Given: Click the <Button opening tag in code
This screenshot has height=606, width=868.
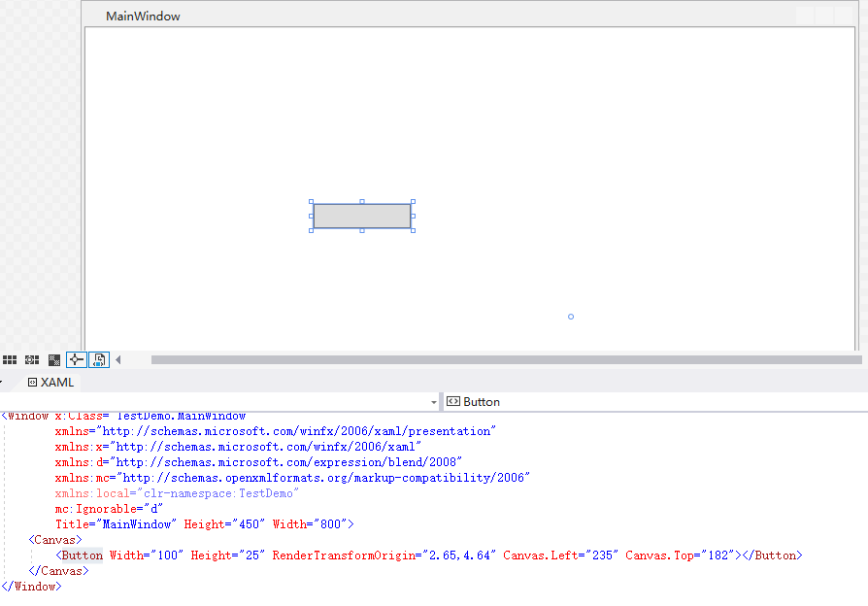Looking at the screenshot, I should point(80,555).
